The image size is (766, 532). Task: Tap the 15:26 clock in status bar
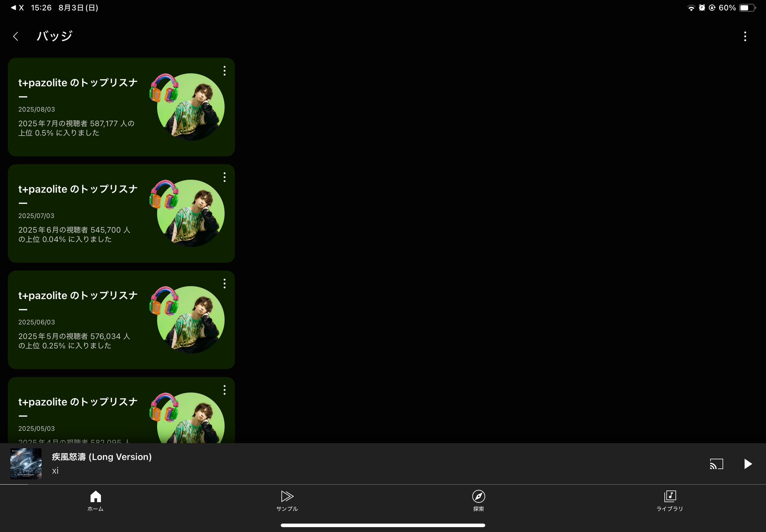pyautogui.click(x=41, y=8)
